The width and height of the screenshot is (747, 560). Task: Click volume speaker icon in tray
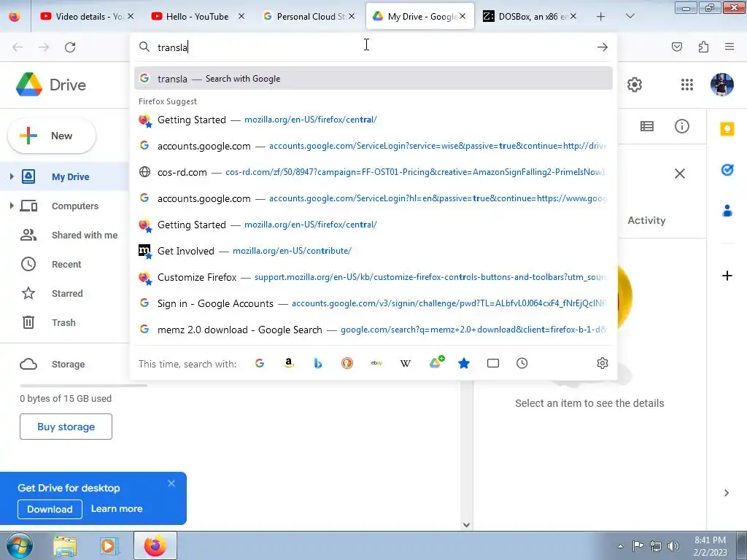pos(673,546)
